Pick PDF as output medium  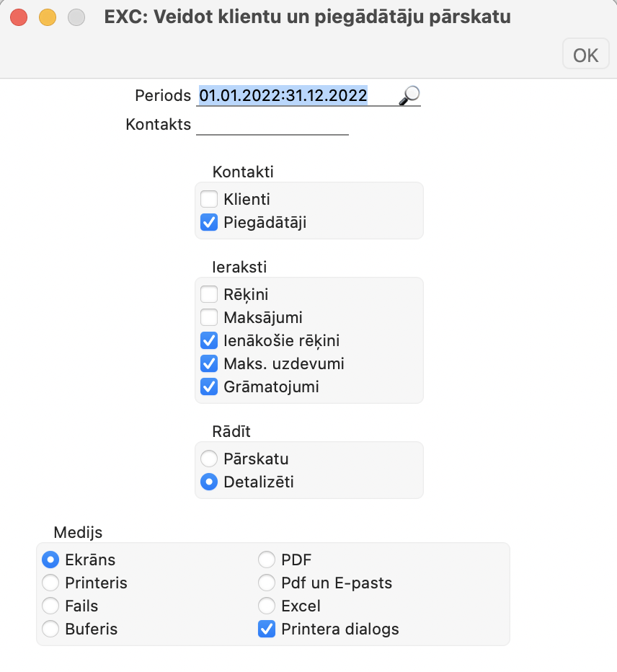(267, 560)
